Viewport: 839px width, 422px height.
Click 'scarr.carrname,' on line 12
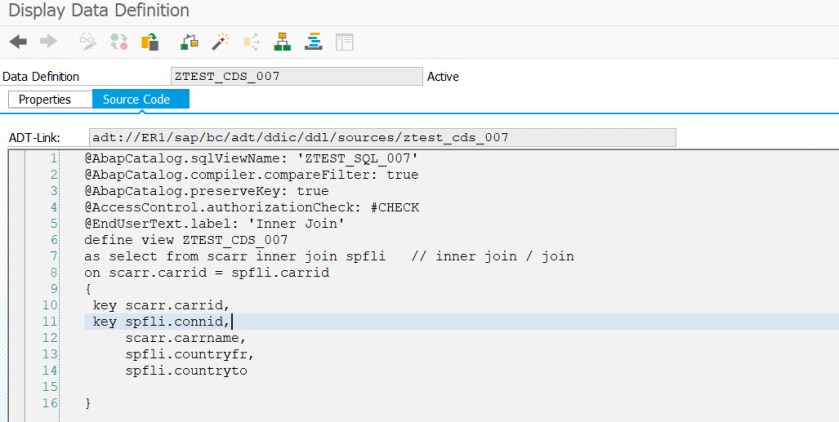(x=186, y=338)
